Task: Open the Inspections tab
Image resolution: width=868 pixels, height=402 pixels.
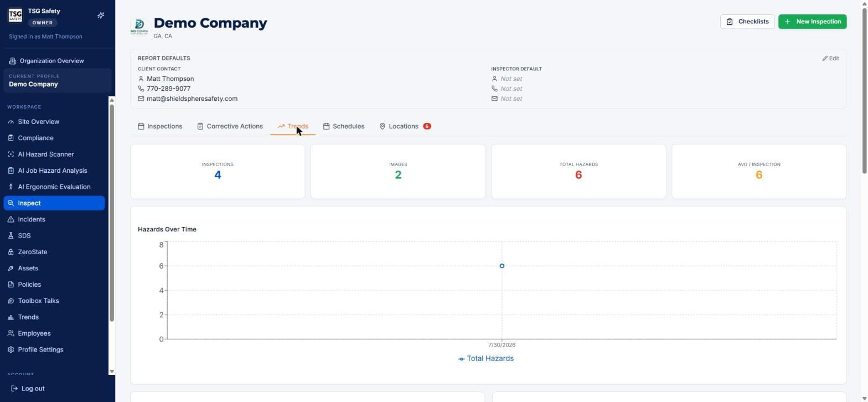Action: [160, 126]
